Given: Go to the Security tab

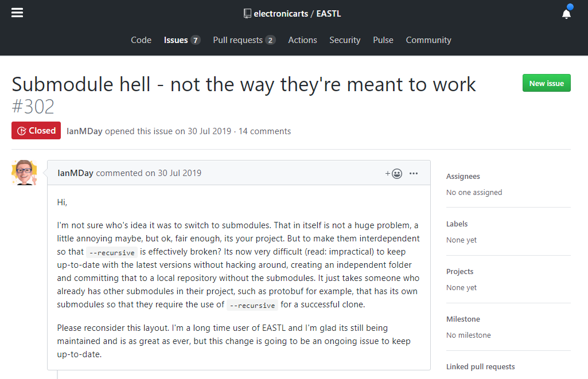Looking at the screenshot, I should tap(345, 40).
